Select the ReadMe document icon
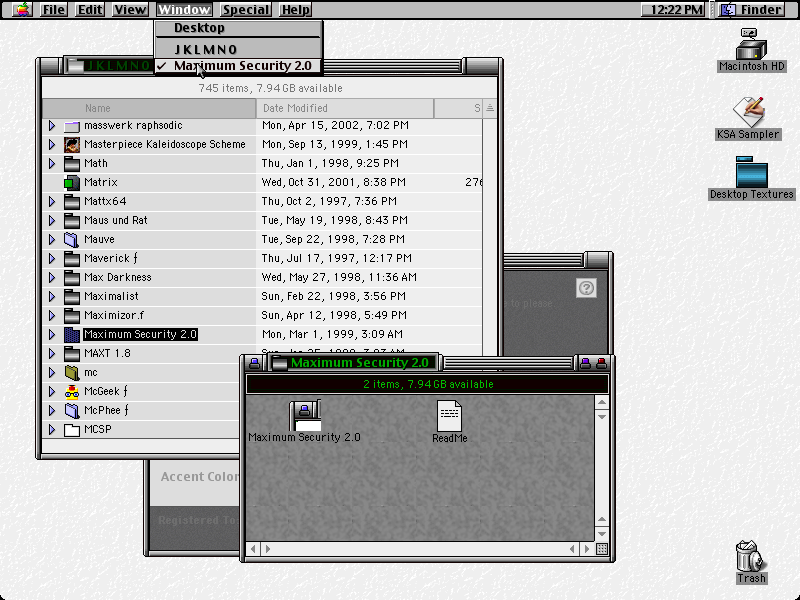The height and width of the screenshot is (600, 800). click(449, 416)
